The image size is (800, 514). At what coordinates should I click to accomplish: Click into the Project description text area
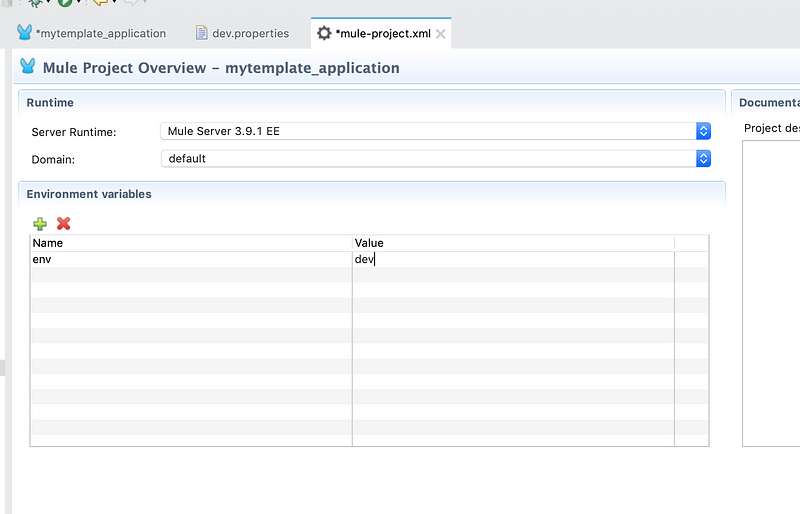(x=771, y=293)
